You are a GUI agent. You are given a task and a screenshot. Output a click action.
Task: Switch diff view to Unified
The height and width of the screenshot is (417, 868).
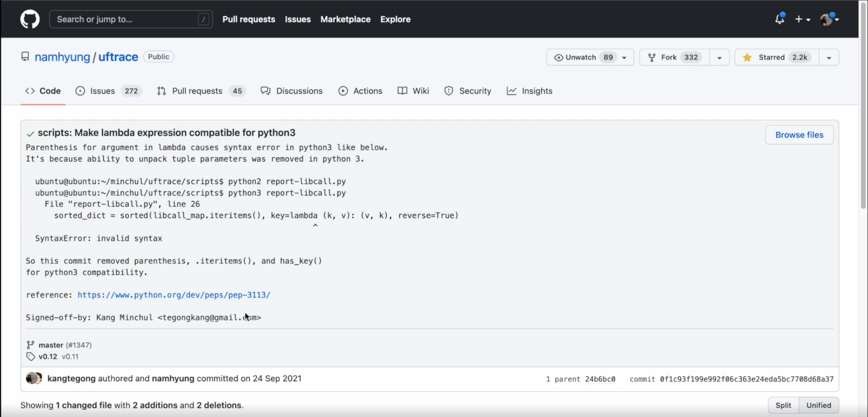pyautogui.click(x=819, y=405)
